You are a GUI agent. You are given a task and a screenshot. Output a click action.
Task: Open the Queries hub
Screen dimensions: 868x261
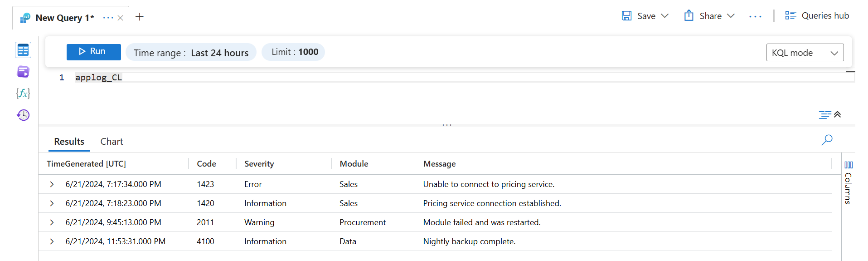pos(817,15)
